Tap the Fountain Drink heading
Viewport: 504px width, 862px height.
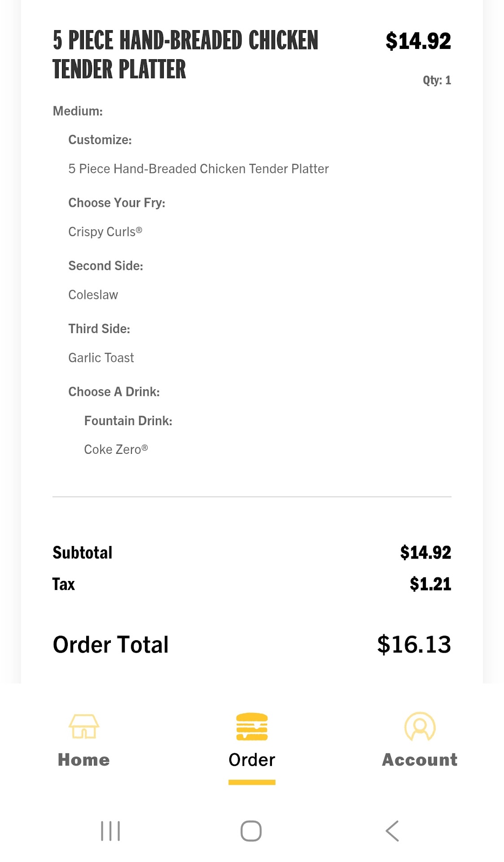coord(128,421)
